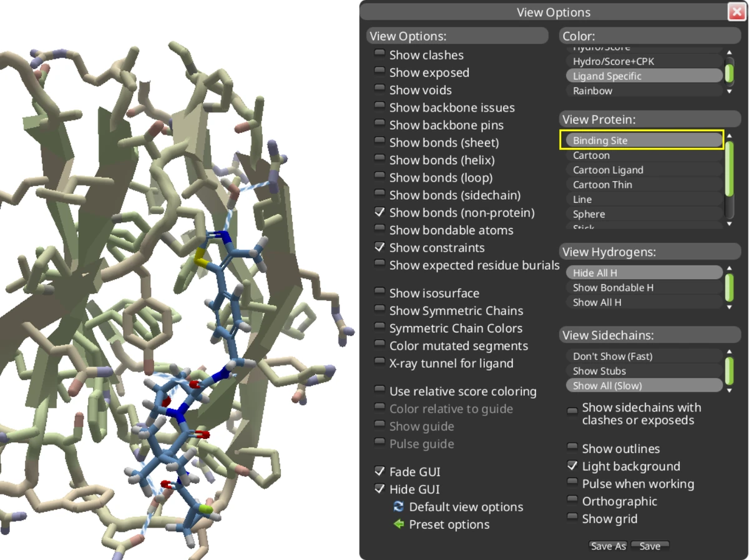This screenshot has width=749, height=560.
Task: Disable Light background
Action: click(572, 464)
